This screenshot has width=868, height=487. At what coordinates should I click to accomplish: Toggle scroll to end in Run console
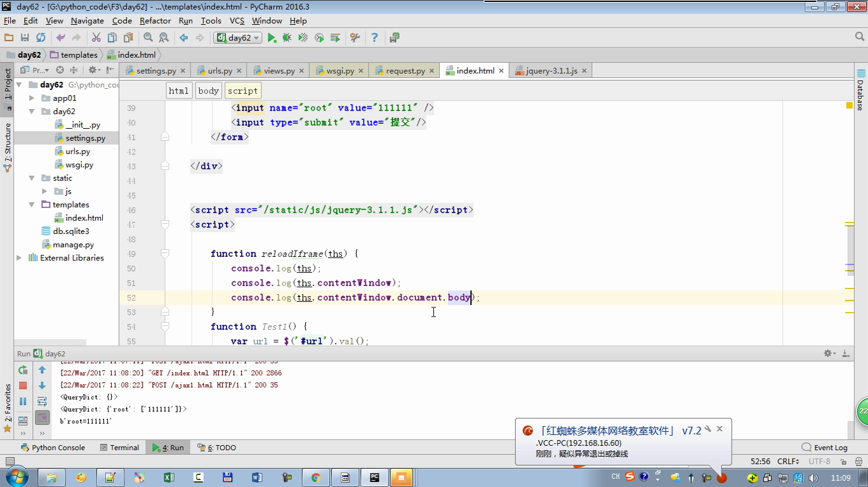click(42, 417)
